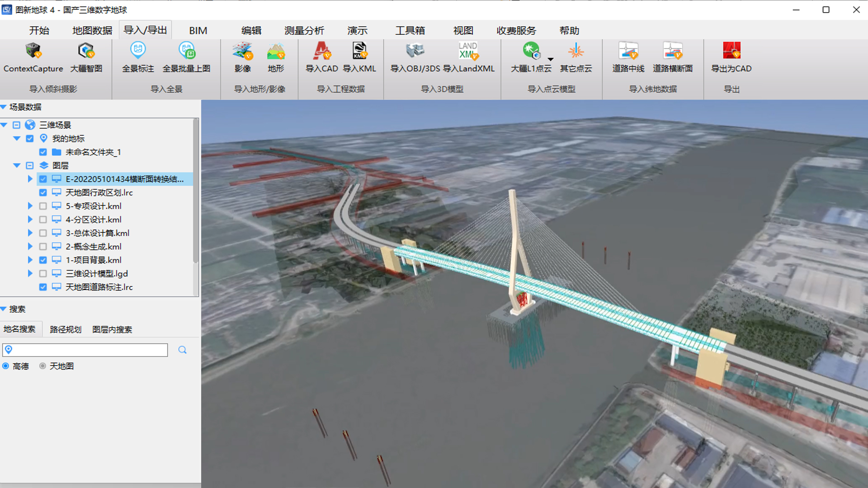Expand the 三维设计模型.lgd tree node

click(x=30, y=274)
